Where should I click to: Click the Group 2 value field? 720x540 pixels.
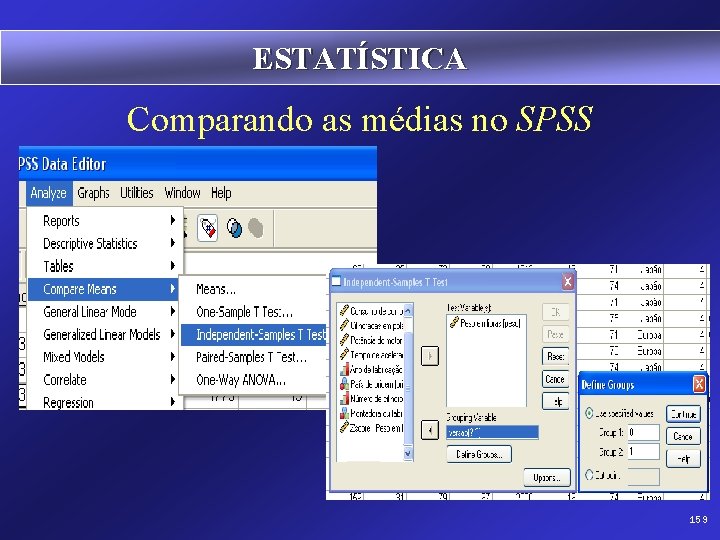pos(643,452)
